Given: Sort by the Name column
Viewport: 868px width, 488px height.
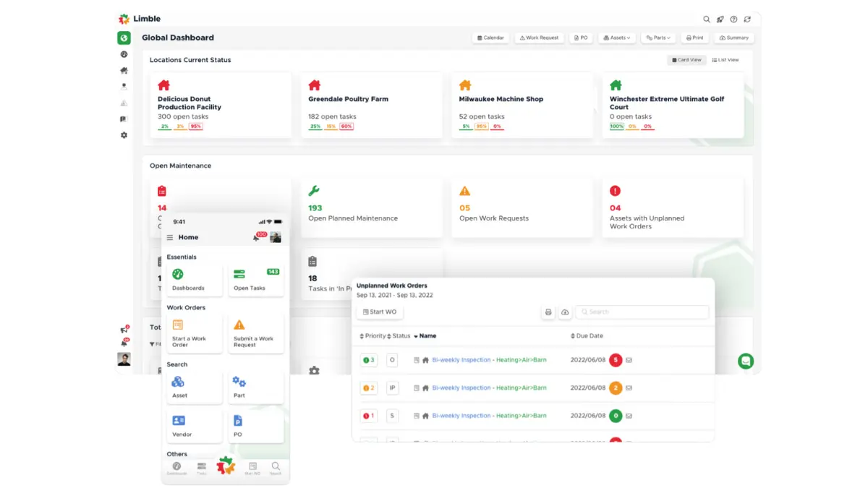Looking at the screenshot, I should (x=425, y=336).
